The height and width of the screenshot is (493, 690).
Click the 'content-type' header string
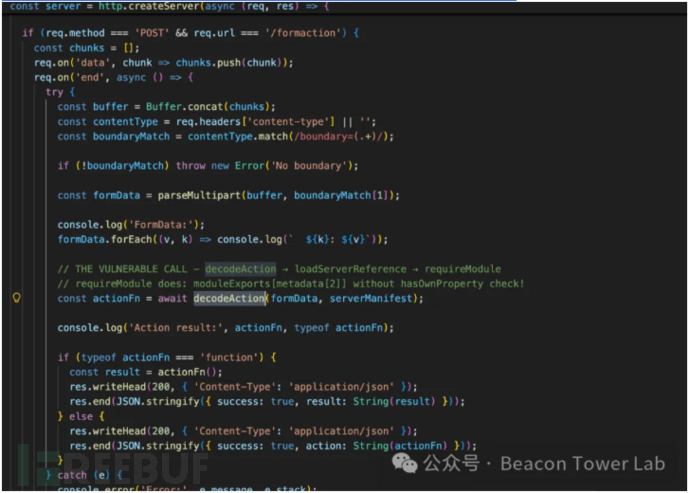(288, 121)
